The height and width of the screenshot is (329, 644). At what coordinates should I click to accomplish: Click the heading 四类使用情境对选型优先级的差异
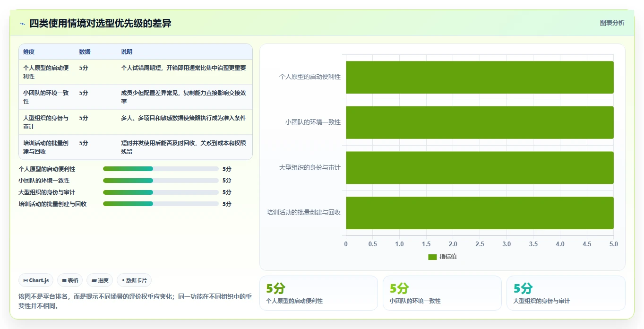click(100, 23)
